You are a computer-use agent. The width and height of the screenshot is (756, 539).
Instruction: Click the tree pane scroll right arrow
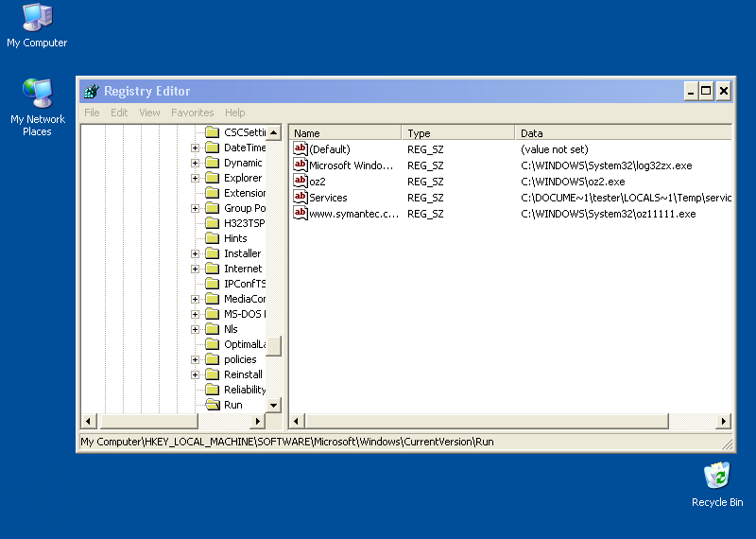click(x=257, y=421)
